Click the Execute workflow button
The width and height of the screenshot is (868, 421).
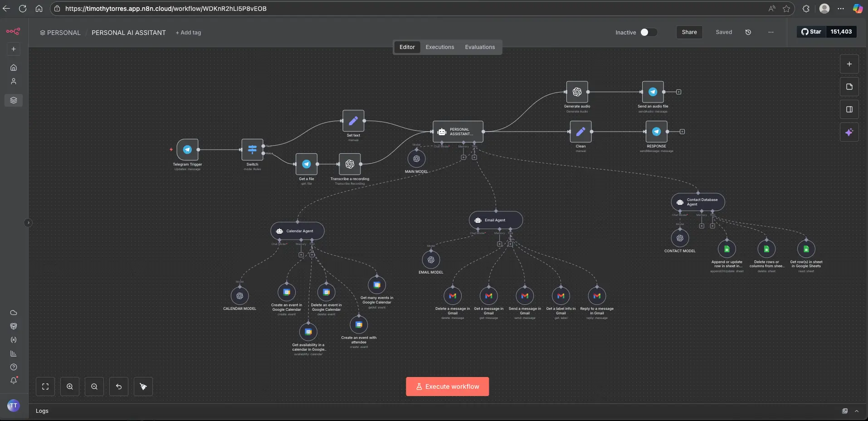click(x=447, y=387)
